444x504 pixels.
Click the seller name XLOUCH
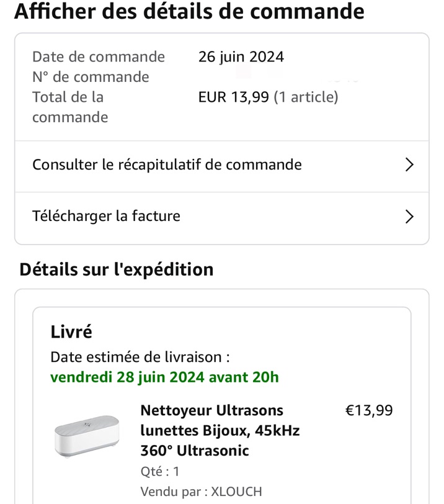pyautogui.click(x=237, y=492)
